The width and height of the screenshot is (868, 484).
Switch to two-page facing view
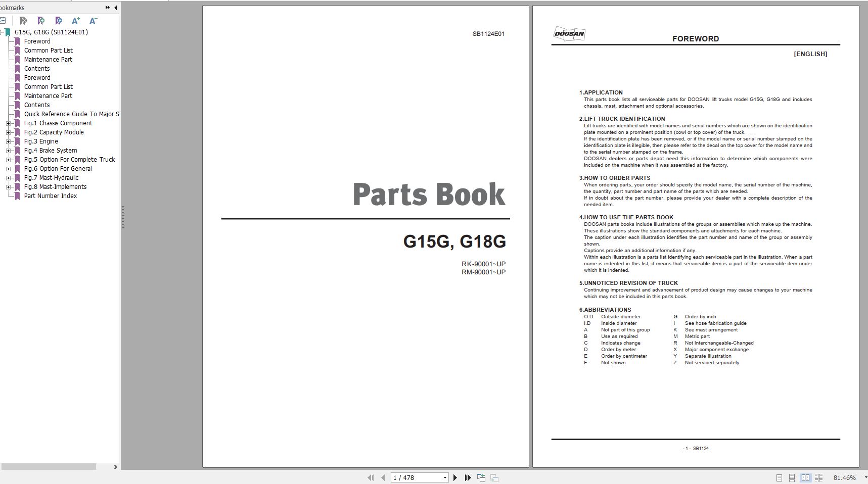(x=805, y=477)
